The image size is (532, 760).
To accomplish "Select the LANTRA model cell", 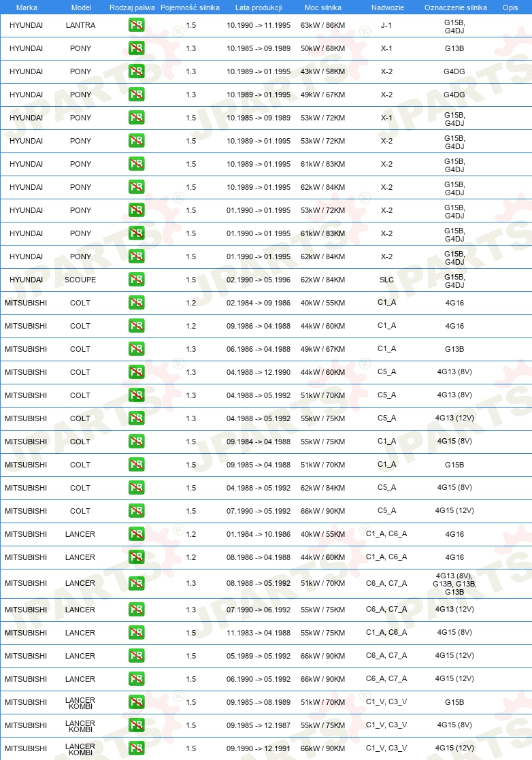I will point(80,25).
